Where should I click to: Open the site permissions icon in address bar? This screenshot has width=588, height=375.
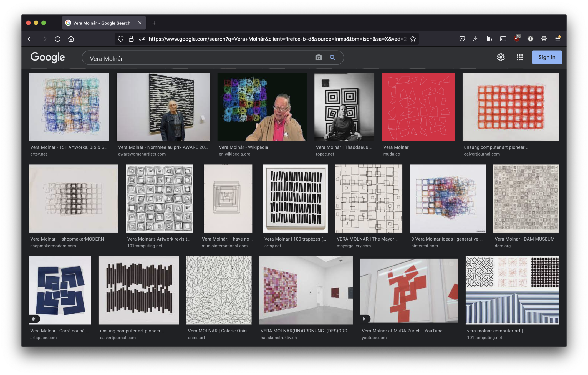tap(142, 39)
